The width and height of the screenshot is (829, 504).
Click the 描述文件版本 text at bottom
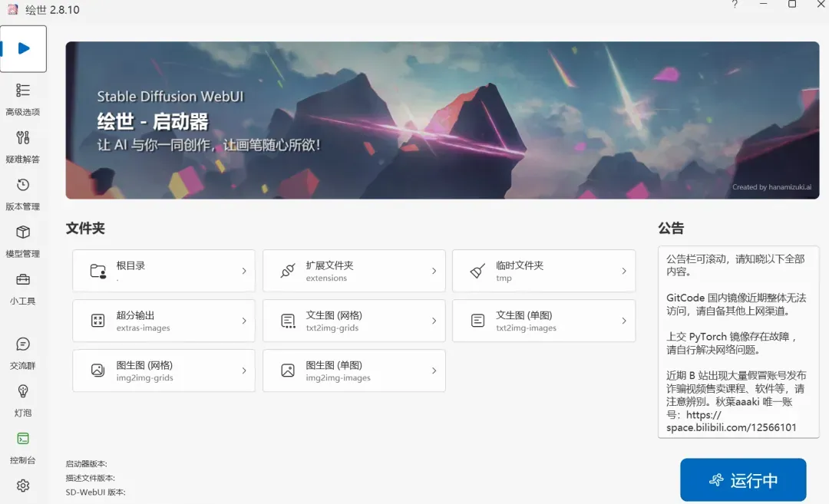click(90, 478)
